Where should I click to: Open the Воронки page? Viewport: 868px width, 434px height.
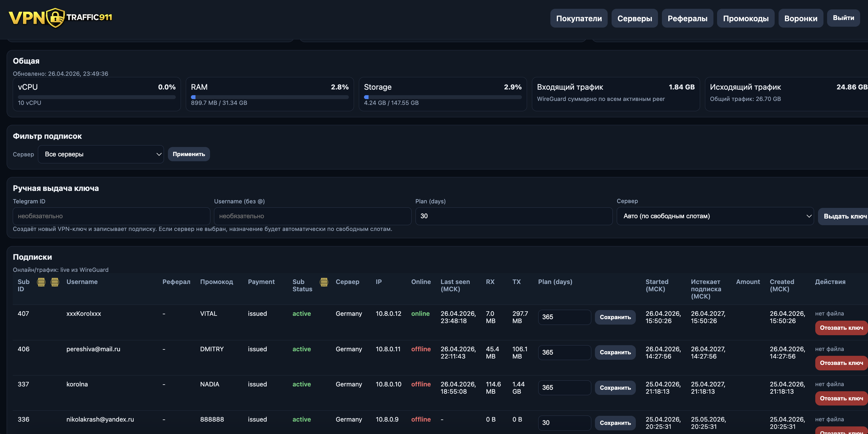coord(800,18)
